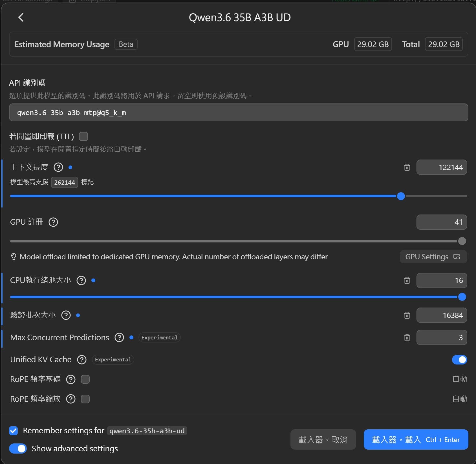Viewport: 476px width, 464px height.
Task: Check the RoPE 頻率基礎 checkbox
Action: click(x=85, y=379)
